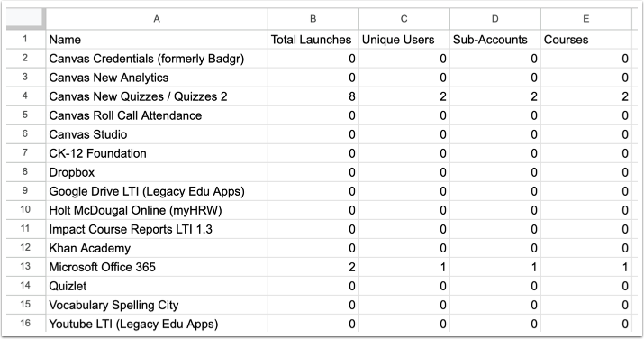This screenshot has height=339, width=644.
Task: Select row 16 header
Action: click(x=25, y=324)
